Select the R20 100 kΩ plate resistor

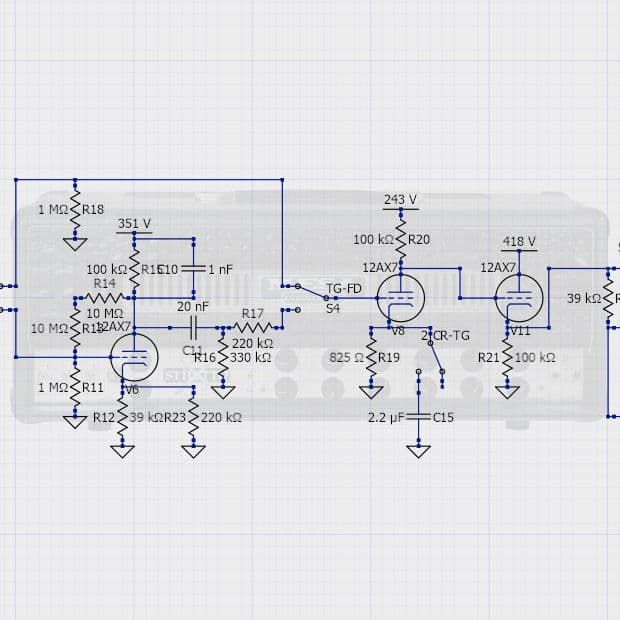(x=401, y=239)
